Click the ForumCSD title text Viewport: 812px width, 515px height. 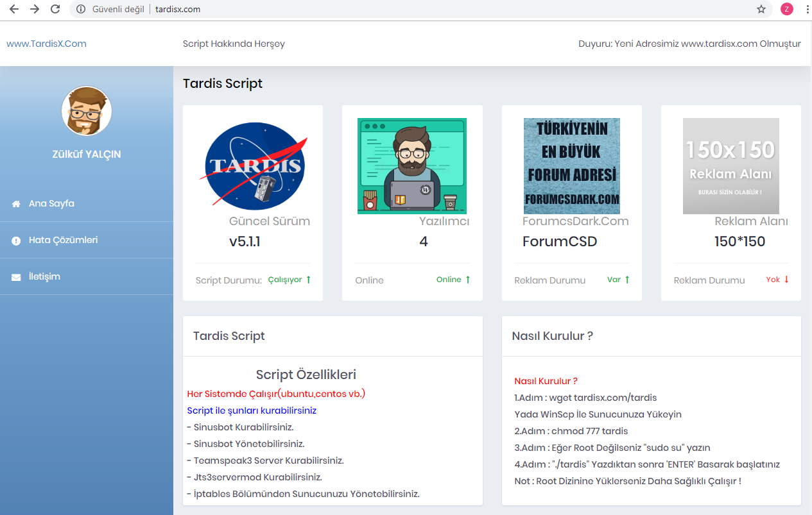coord(560,242)
